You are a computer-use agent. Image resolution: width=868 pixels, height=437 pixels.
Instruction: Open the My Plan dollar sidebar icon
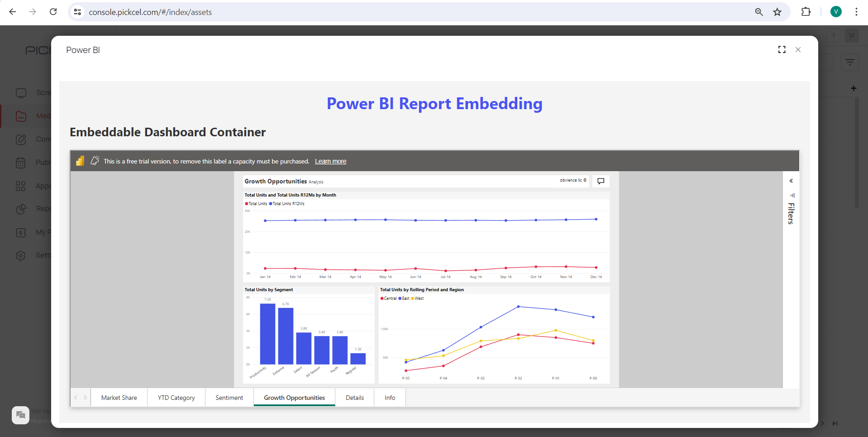pos(21,232)
